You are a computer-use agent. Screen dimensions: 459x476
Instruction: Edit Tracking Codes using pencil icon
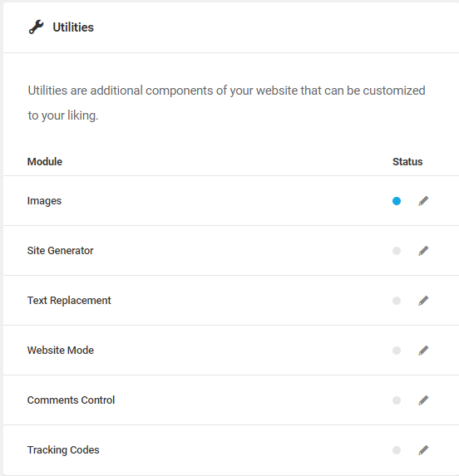click(423, 450)
